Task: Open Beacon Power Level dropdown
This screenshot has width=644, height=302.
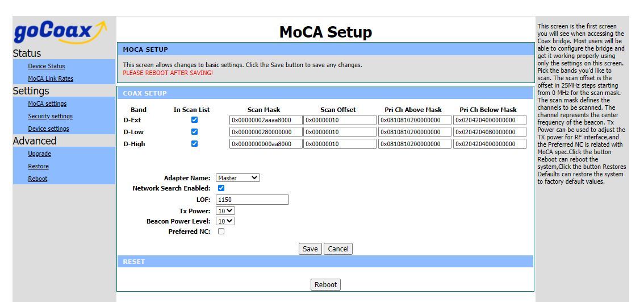Action: point(225,221)
